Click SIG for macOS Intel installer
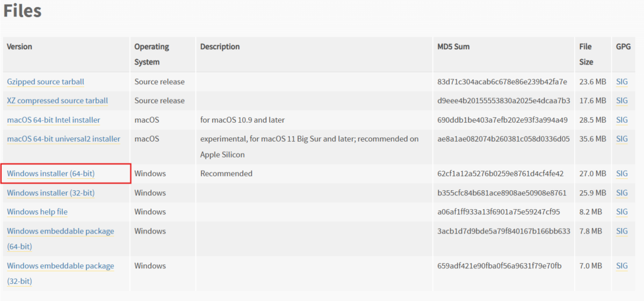The image size is (644, 301). click(x=622, y=120)
